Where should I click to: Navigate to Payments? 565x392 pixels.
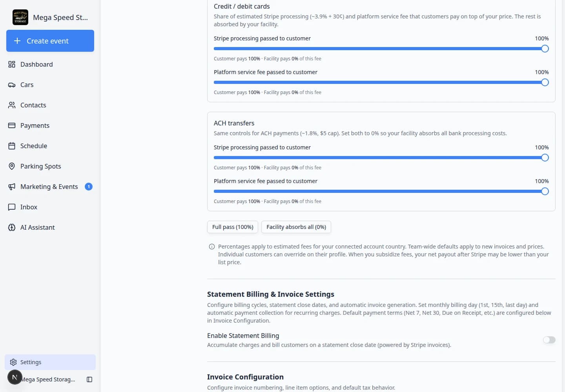click(x=50, y=125)
